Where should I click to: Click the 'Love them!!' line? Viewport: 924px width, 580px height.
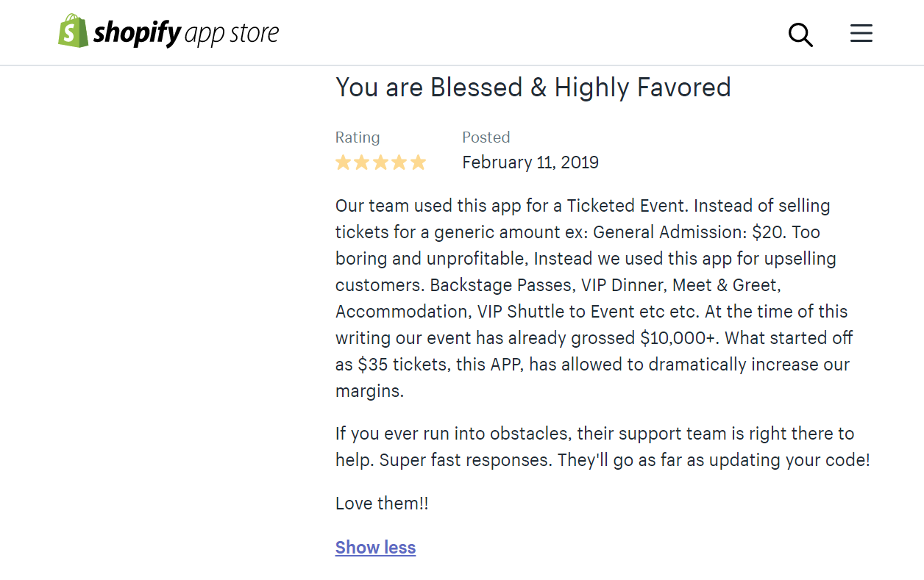(x=382, y=504)
